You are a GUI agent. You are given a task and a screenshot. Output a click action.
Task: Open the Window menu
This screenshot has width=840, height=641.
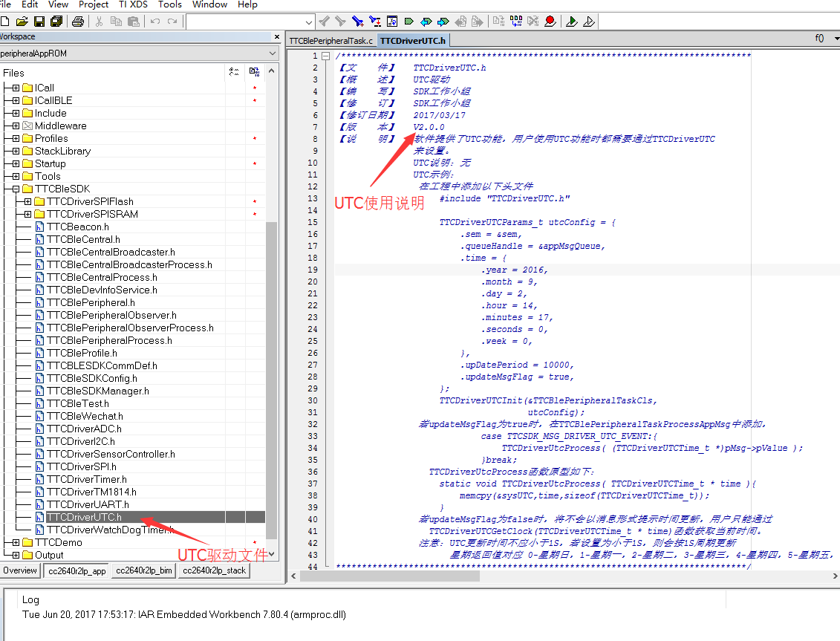click(210, 4)
